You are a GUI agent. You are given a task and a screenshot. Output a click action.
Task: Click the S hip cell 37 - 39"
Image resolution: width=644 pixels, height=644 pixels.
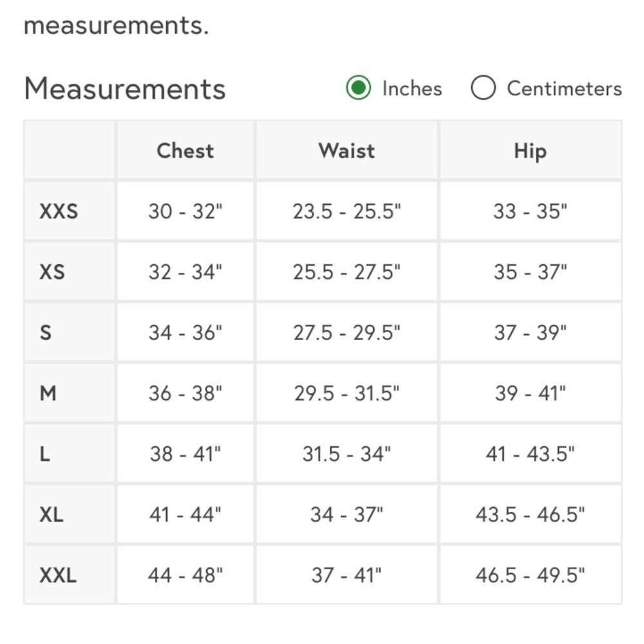pos(530,332)
